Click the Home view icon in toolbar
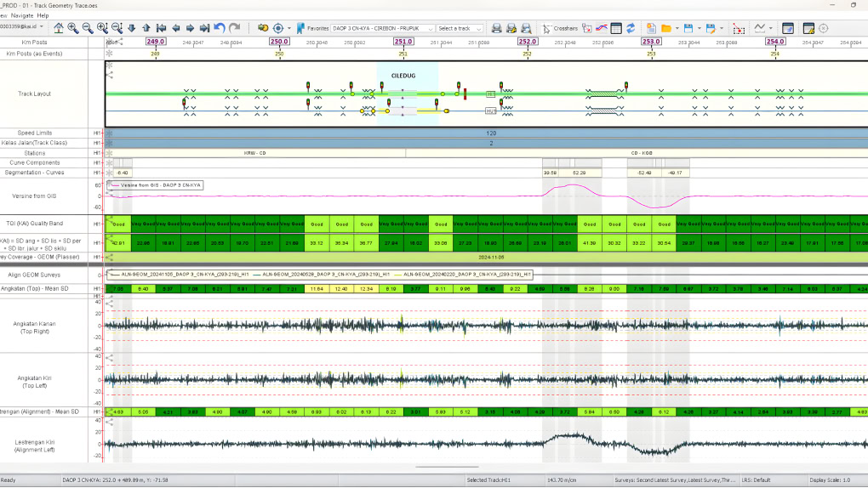The width and height of the screenshot is (868, 488). tap(59, 28)
